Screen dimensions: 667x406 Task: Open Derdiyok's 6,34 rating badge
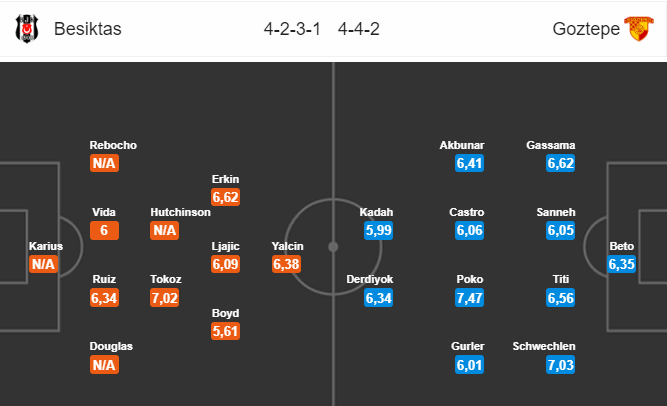[x=379, y=297]
